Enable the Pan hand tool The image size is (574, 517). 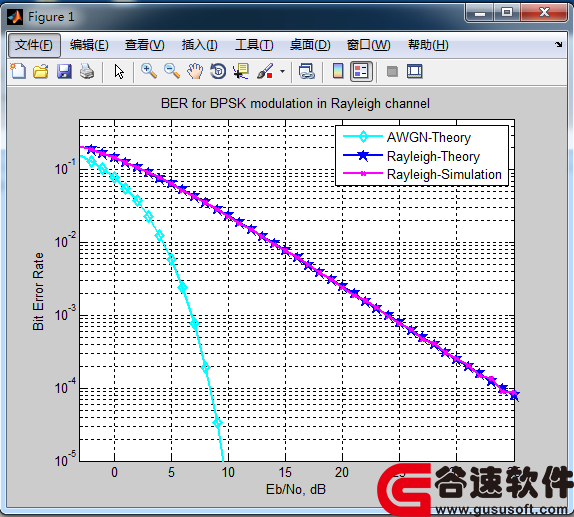[195, 71]
